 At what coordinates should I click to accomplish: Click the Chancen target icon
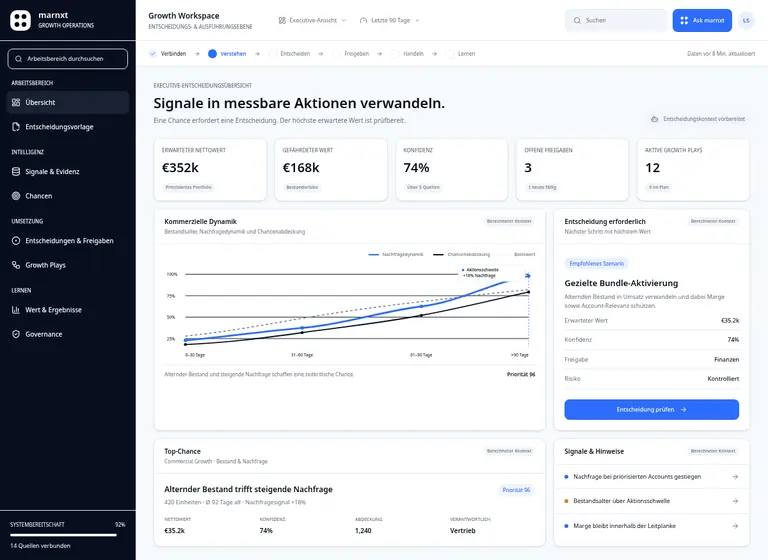16,196
